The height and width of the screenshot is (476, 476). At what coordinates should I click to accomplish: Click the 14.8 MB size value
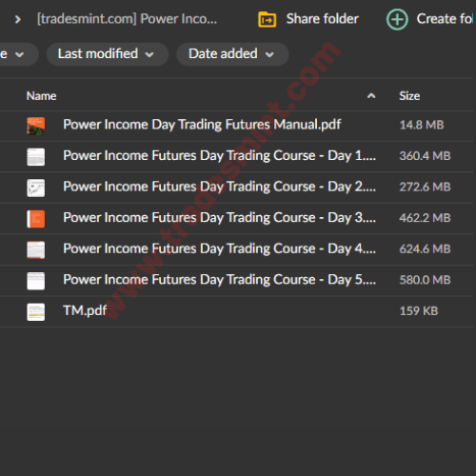click(422, 125)
